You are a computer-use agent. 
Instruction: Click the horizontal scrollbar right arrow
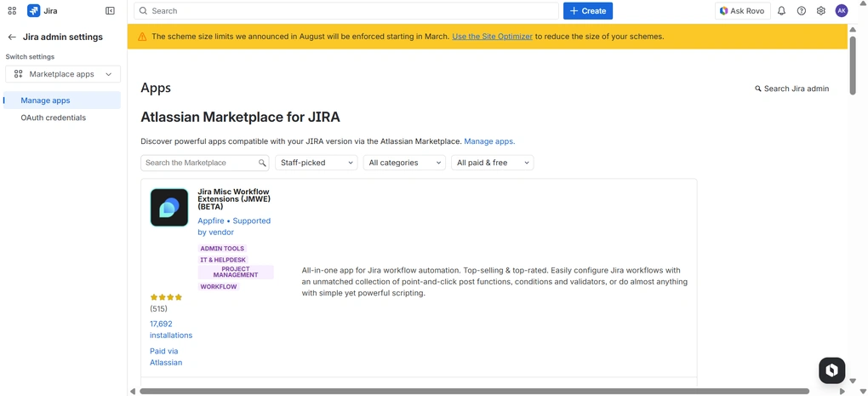click(842, 391)
